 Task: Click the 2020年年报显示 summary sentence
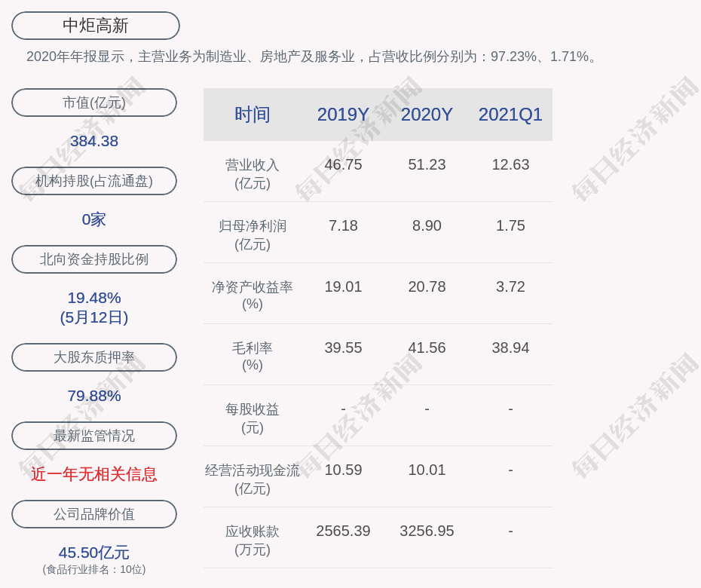[x=311, y=57]
